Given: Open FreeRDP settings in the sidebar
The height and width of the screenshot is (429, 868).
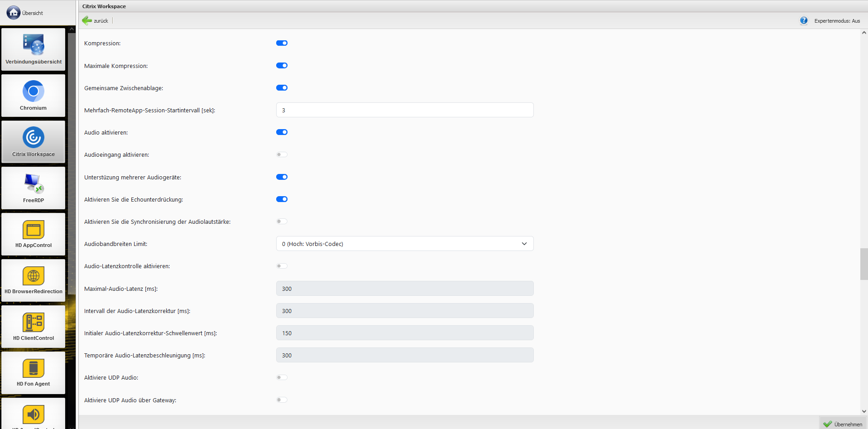Looking at the screenshot, I should point(34,188).
